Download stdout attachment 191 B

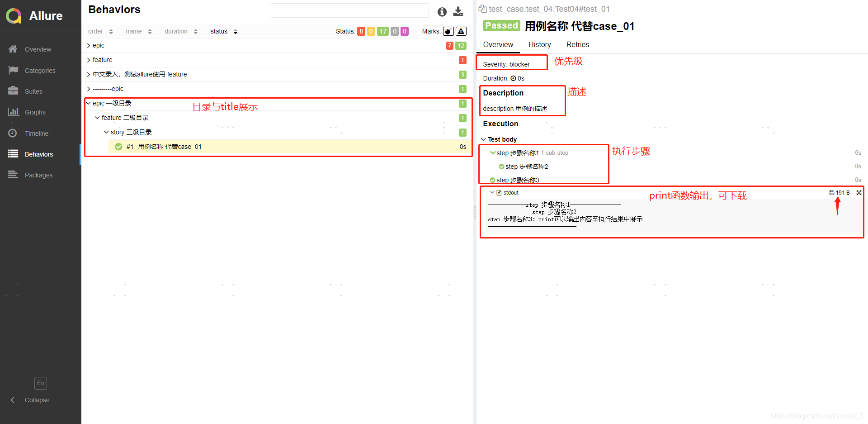coord(840,193)
